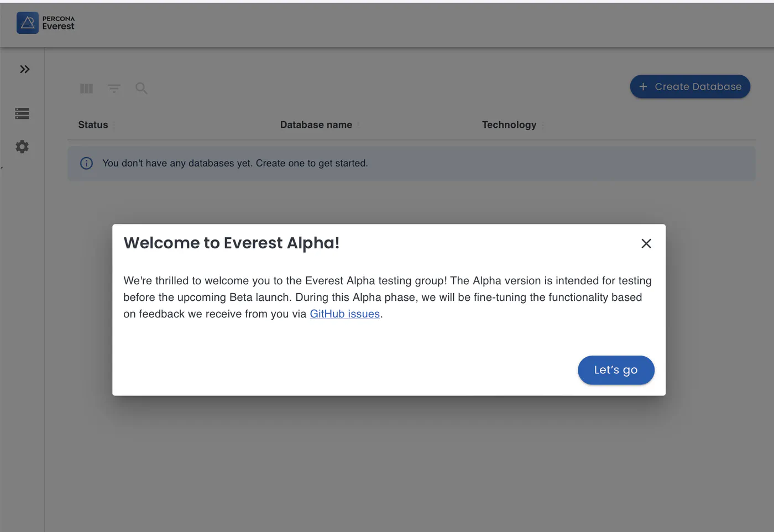Click the show/hide columns icon
The height and width of the screenshot is (532, 774).
[87, 88]
